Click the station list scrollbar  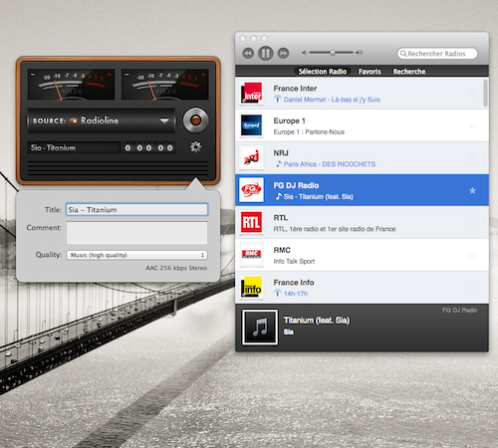coord(485,93)
